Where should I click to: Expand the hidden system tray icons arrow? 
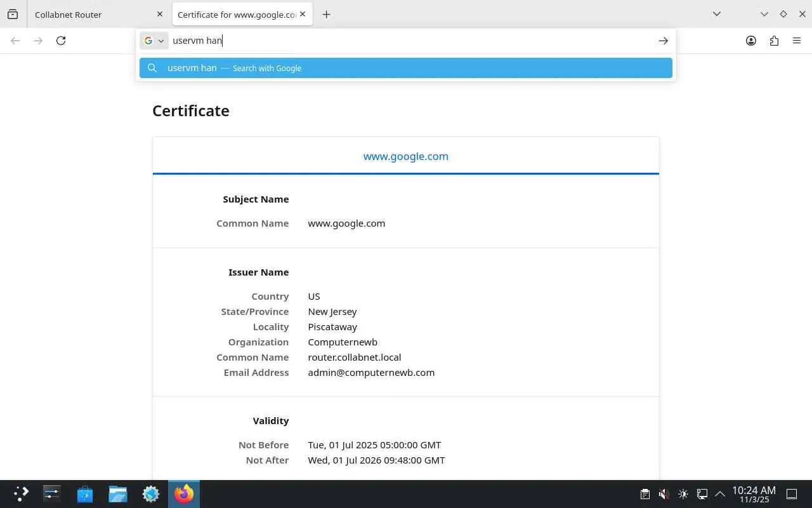point(720,494)
